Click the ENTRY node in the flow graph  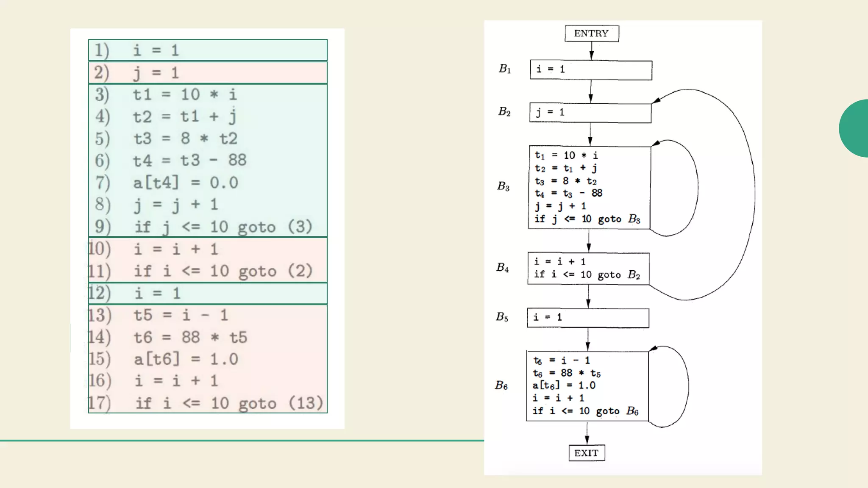[x=592, y=33]
